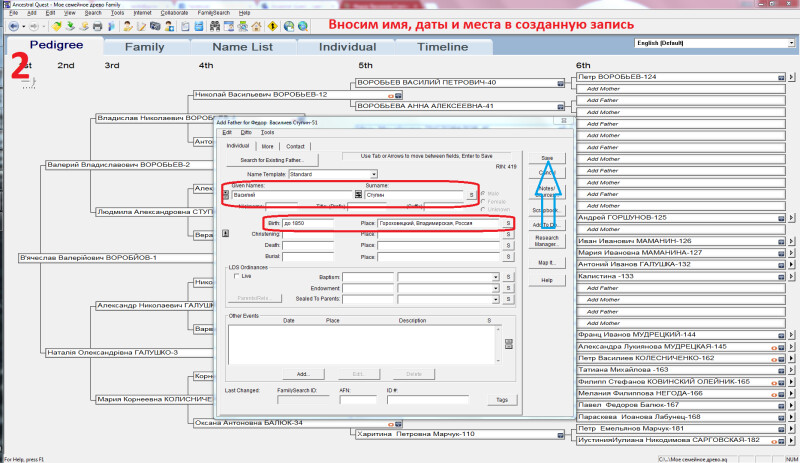Click the blue Back arrow toolbar icon
The image size is (800, 463).
click(x=14, y=27)
